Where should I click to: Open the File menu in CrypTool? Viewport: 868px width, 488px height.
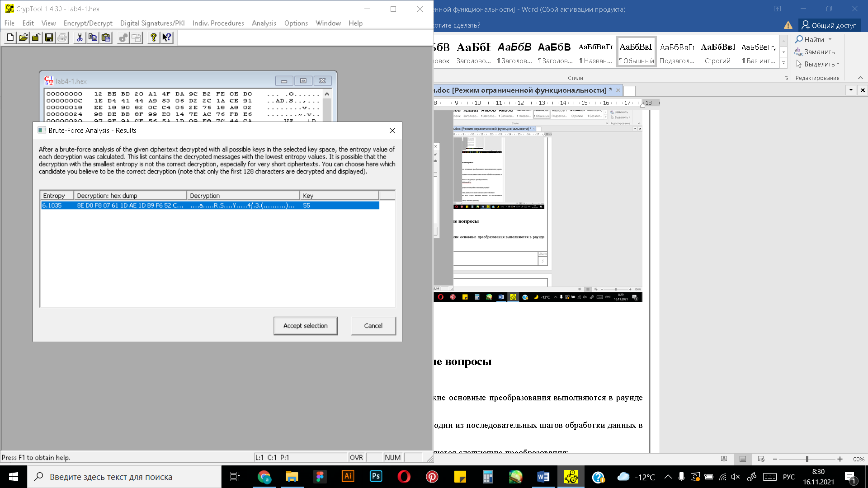coord(9,23)
